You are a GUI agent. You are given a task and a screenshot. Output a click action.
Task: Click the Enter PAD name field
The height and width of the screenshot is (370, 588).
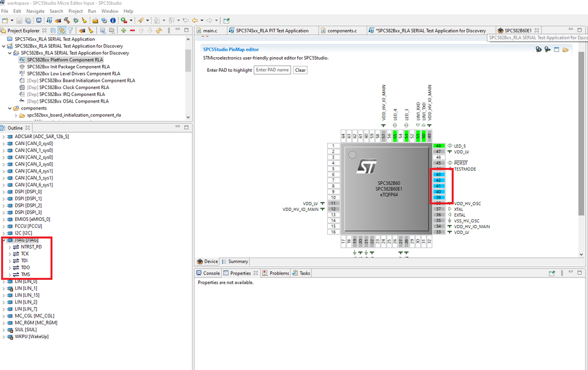coord(273,70)
